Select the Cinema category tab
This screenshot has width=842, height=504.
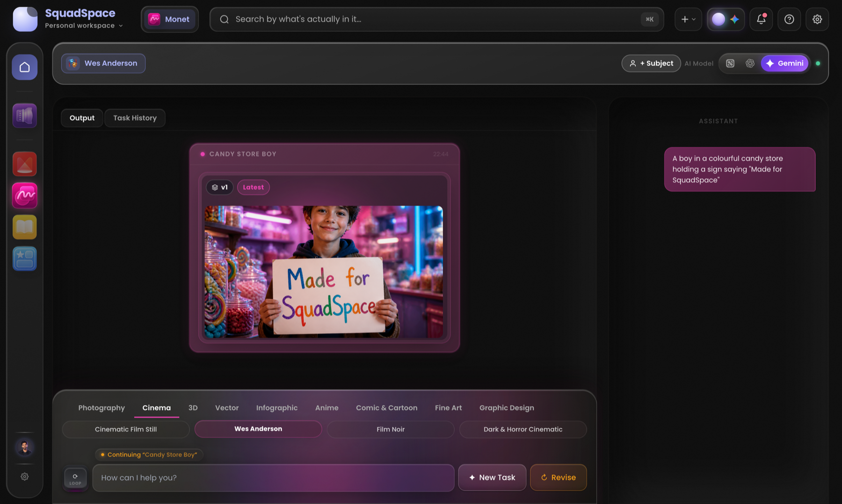157,408
